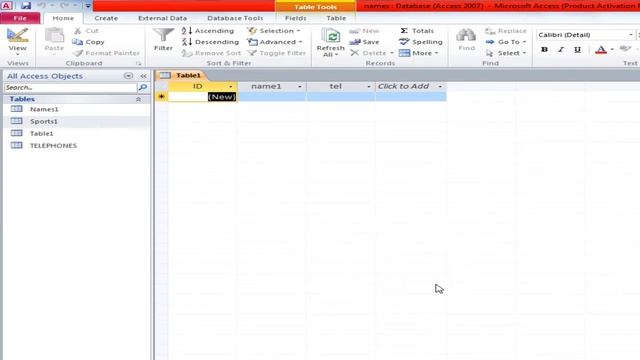The width and height of the screenshot is (640, 360).
Task: Collapse the navigation pane shutter bar
Action: pos(143,76)
